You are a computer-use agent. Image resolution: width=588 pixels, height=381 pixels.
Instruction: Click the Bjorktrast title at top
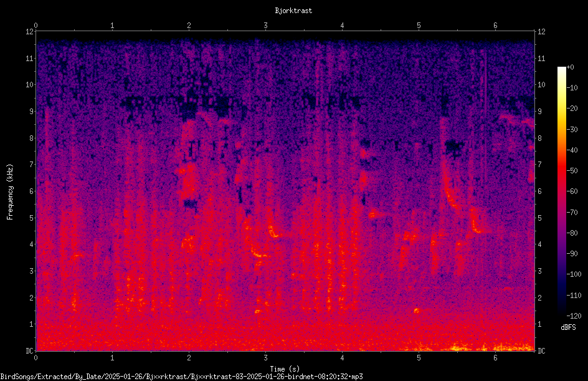tap(293, 11)
